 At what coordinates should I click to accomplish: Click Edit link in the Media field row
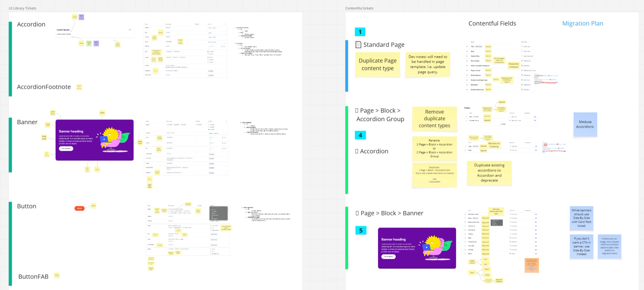point(536,253)
